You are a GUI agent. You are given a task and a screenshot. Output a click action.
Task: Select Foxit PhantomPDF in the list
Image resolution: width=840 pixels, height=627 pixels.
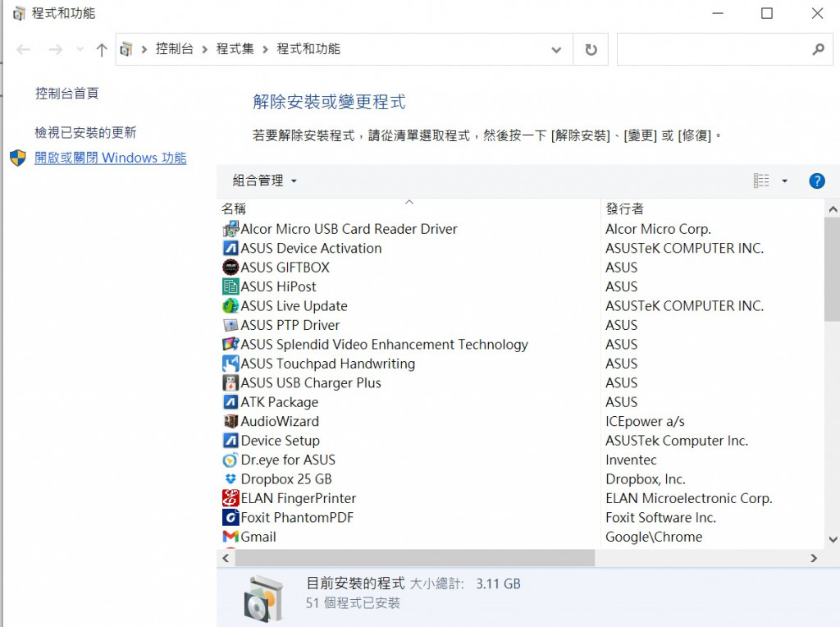(297, 518)
